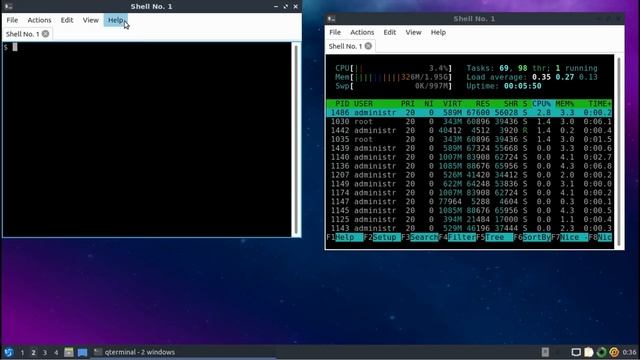Close the left terminal window
This screenshot has height=360, width=640.
click(296, 7)
